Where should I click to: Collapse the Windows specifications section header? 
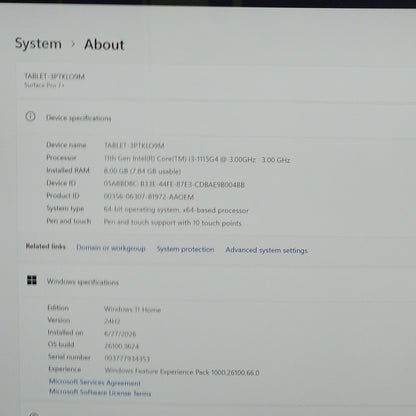(x=217, y=282)
